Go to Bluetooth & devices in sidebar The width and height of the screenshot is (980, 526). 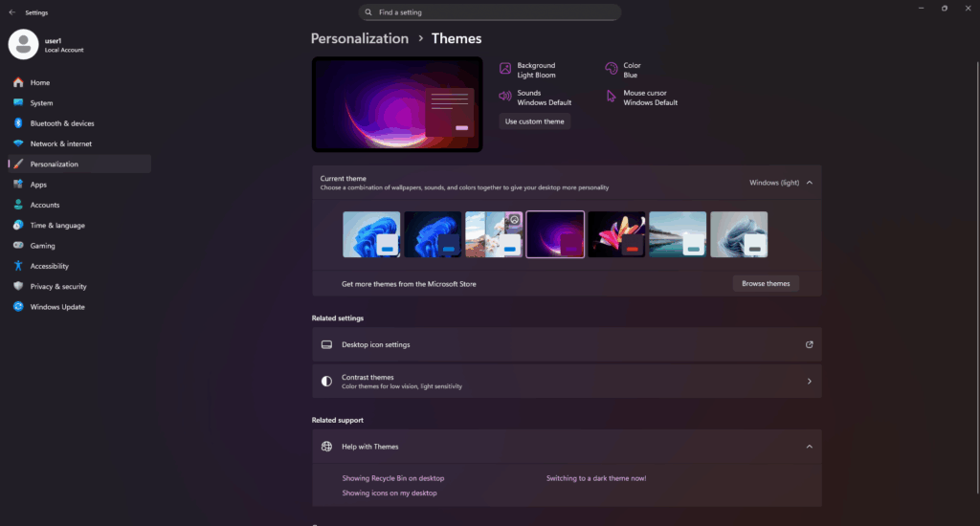tap(62, 123)
